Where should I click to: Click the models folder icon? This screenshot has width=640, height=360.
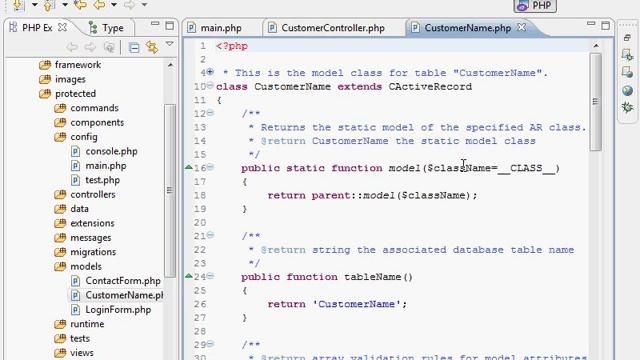coord(60,267)
